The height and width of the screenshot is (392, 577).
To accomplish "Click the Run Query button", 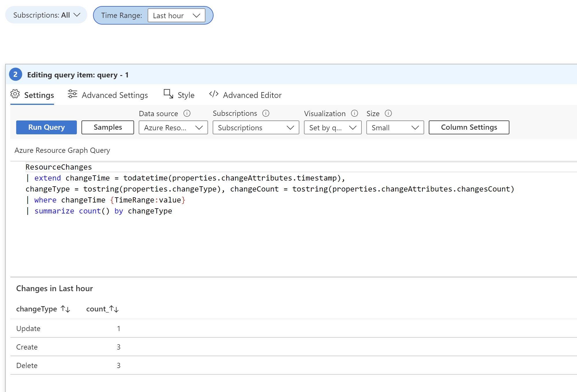I will pos(46,127).
